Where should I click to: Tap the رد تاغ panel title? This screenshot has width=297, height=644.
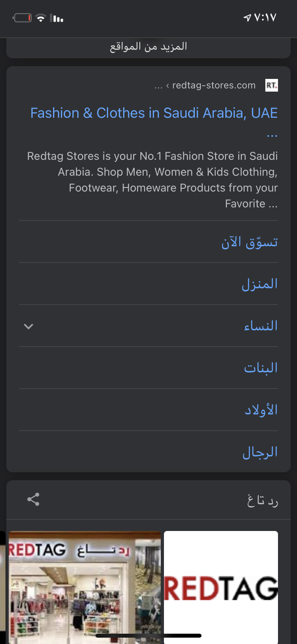[x=263, y=501]
